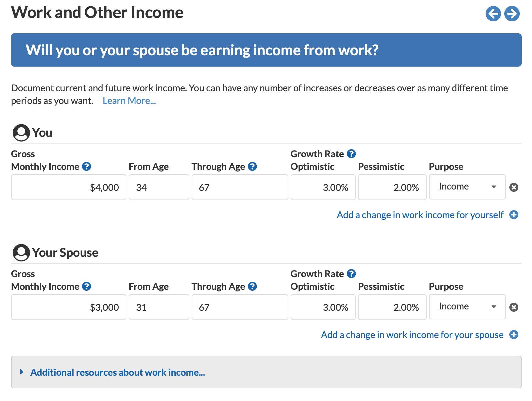532x401 pixels.
Task: Click plus icon to add spouse income change
Action: click(x=514, y=335)
